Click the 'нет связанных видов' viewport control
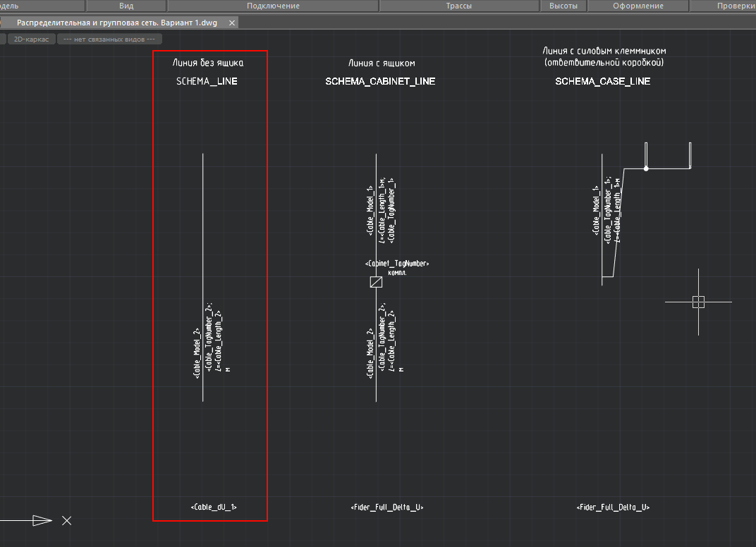Viewport: 756px width, 547px height. 108,39
